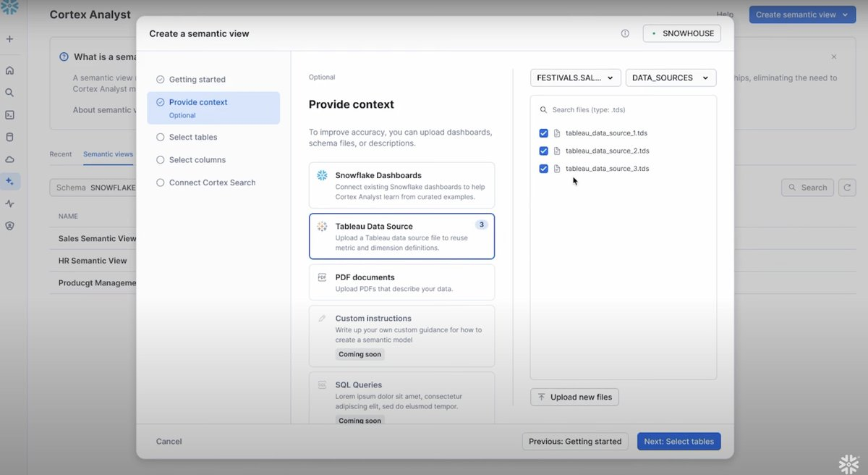
Task: Open the admin shield icon in sidebar
Action: pos(9,226)
